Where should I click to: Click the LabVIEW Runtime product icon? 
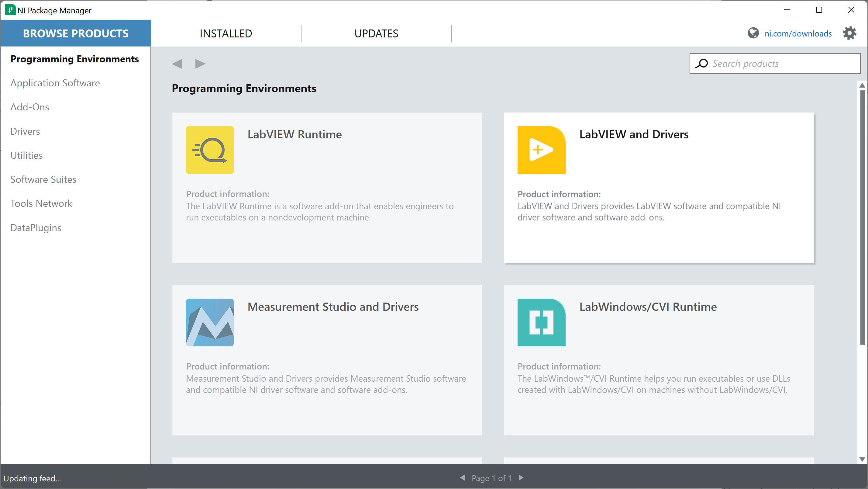(210, 150)
